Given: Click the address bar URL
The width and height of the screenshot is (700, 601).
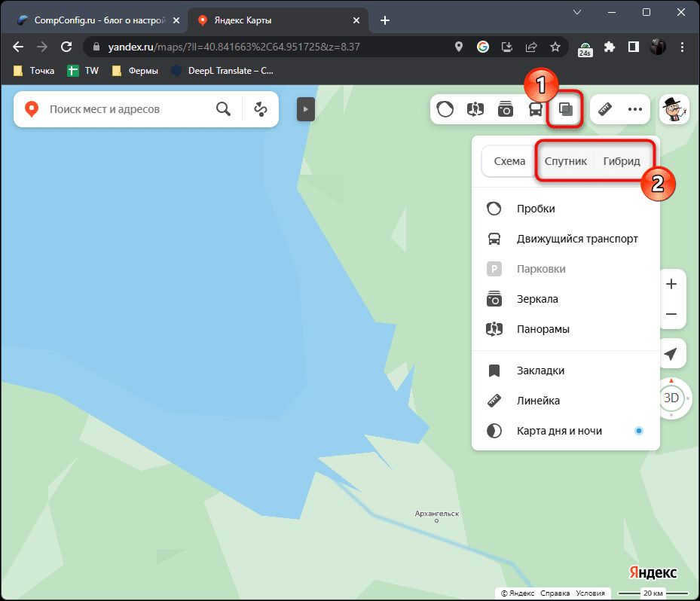Looking at the screenshot, I should pos(234,47).
